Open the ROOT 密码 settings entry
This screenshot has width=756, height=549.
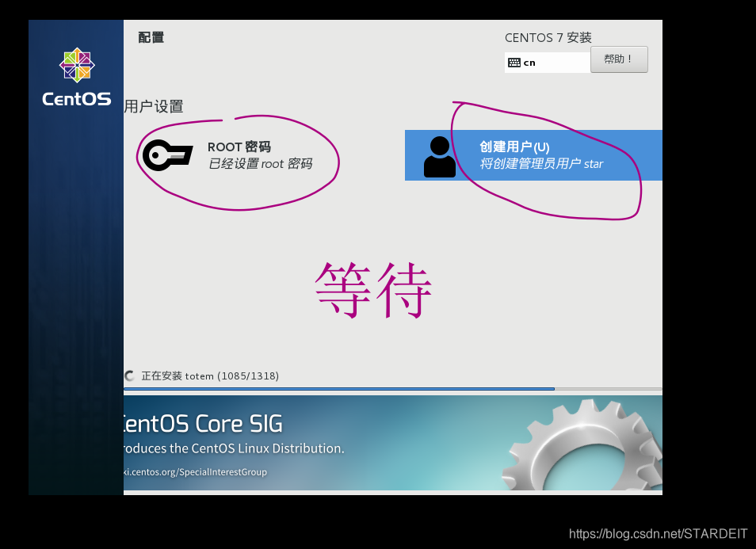tap(228, 155)
